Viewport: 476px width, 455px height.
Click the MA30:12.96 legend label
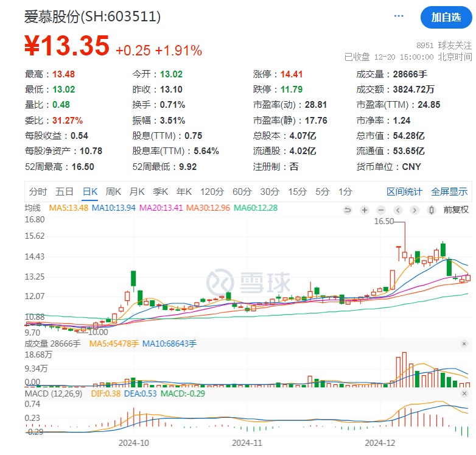[x=208, y=208]
